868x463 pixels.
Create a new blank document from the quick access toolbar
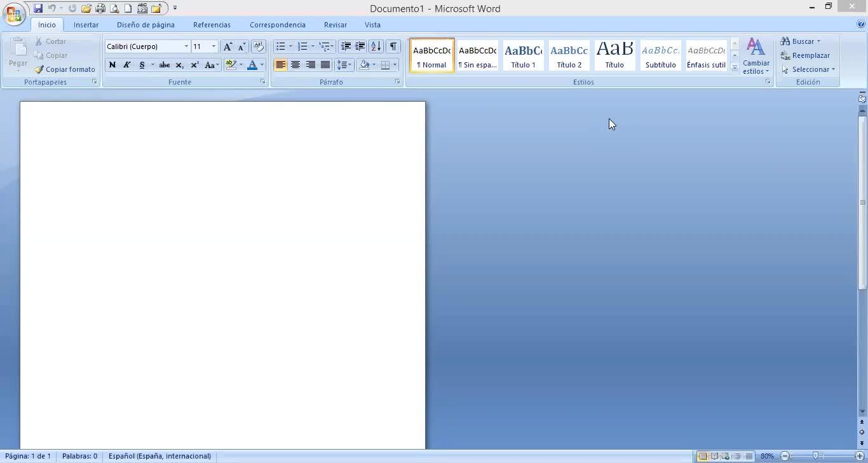pos(128,8)
